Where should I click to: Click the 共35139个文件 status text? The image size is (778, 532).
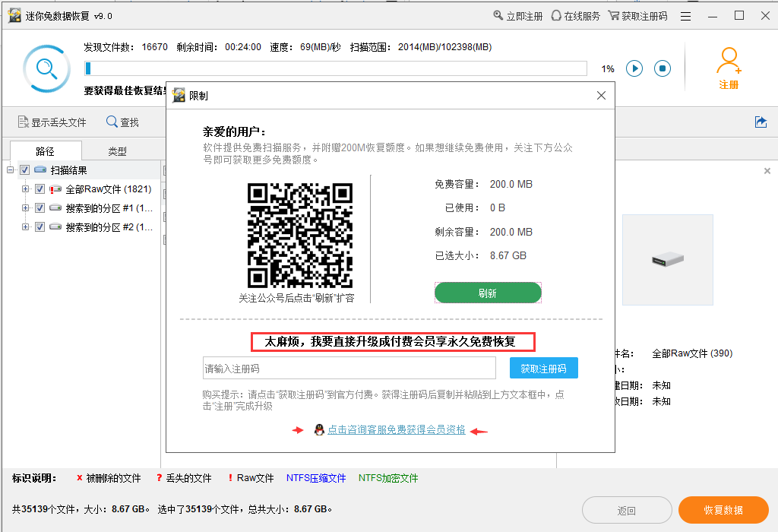coord(43,509)
